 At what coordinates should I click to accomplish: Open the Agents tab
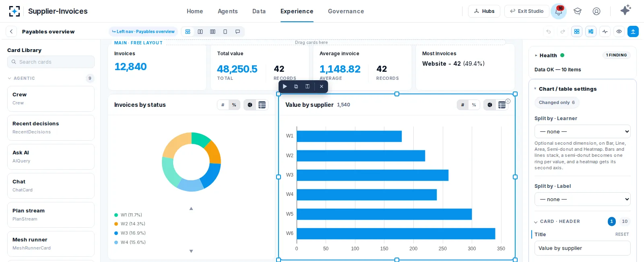pyautogui.click(x=228, y=11)
